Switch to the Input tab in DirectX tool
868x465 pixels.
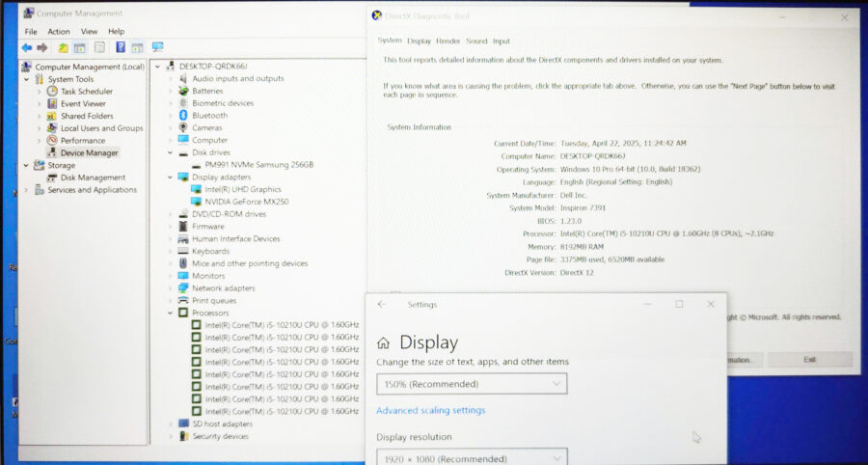coord(502,41)
